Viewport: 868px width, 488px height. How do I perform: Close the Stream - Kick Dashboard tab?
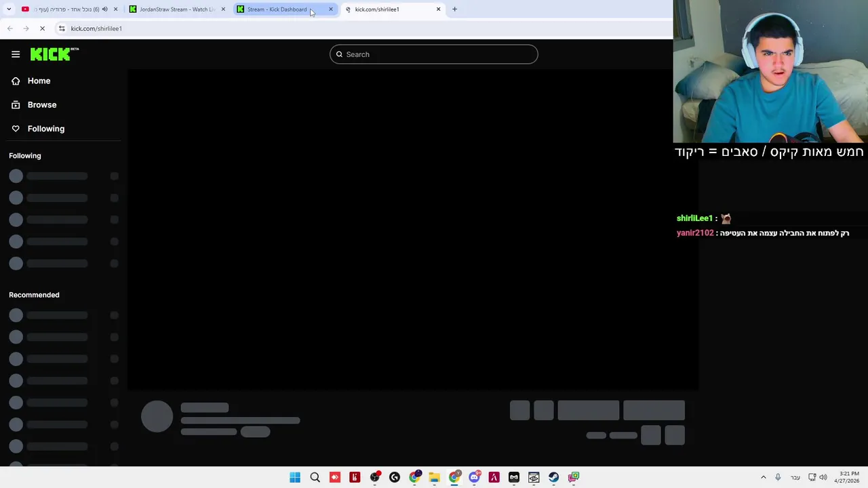coord(330,9)
